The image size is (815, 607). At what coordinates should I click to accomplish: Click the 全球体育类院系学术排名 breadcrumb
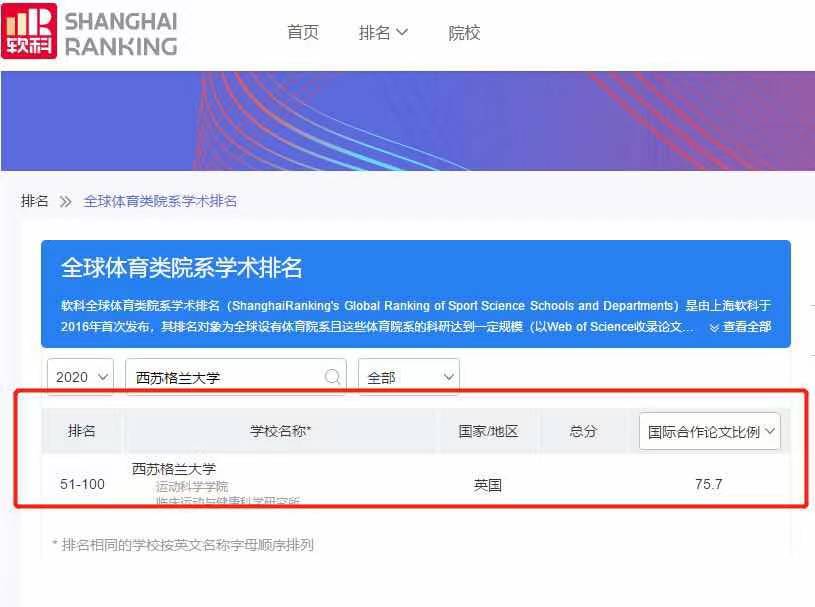tap(160, 201)
